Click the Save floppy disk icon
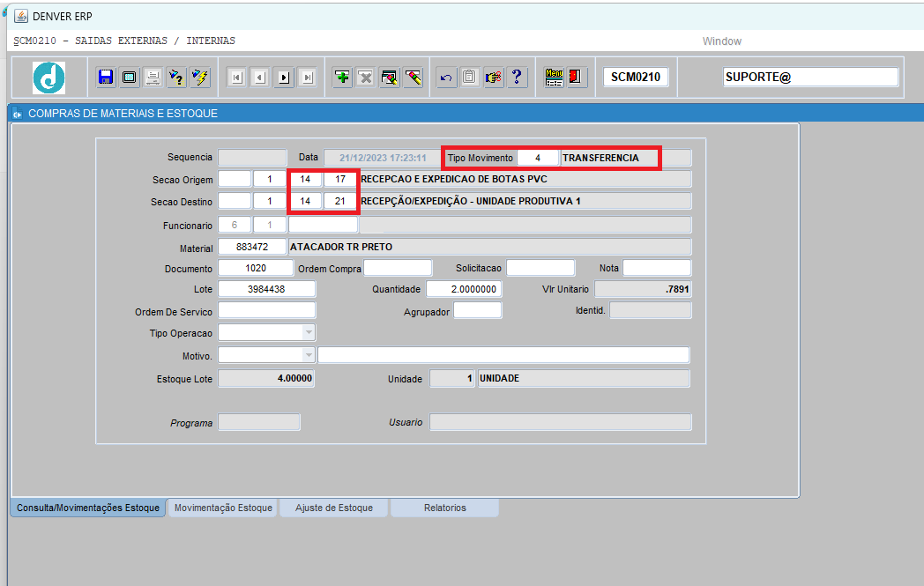 coord(106,78)
